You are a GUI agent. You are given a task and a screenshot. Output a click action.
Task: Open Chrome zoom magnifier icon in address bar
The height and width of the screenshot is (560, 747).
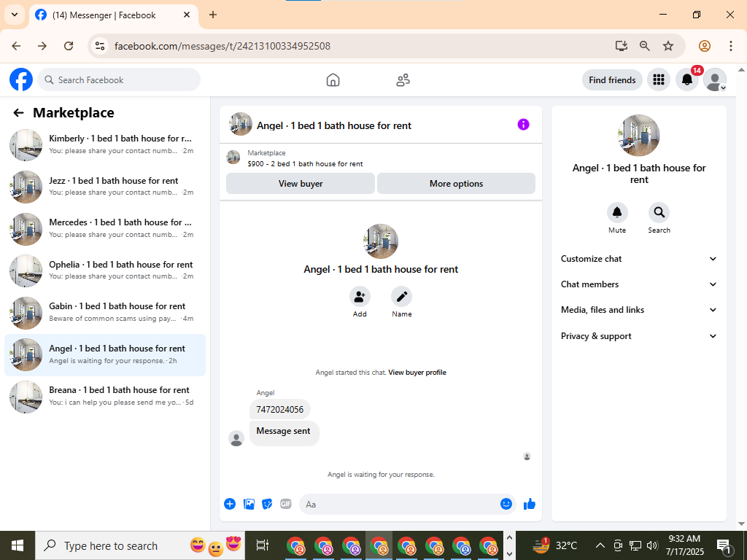[645, 46]
